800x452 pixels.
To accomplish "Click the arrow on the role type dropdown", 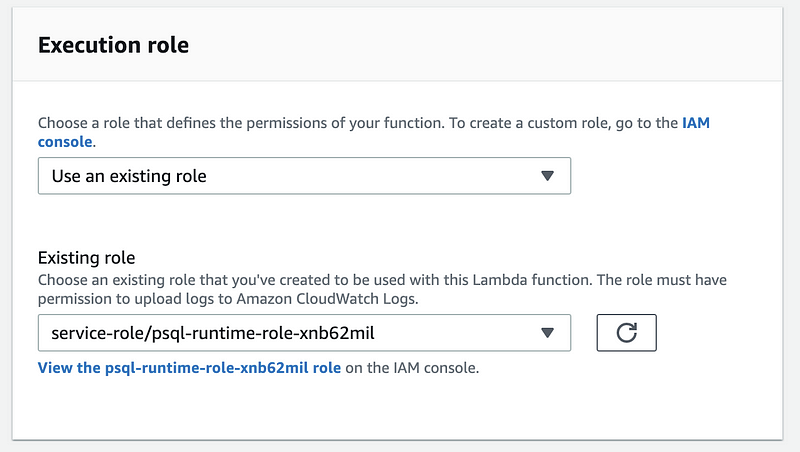I will (546, 176).
